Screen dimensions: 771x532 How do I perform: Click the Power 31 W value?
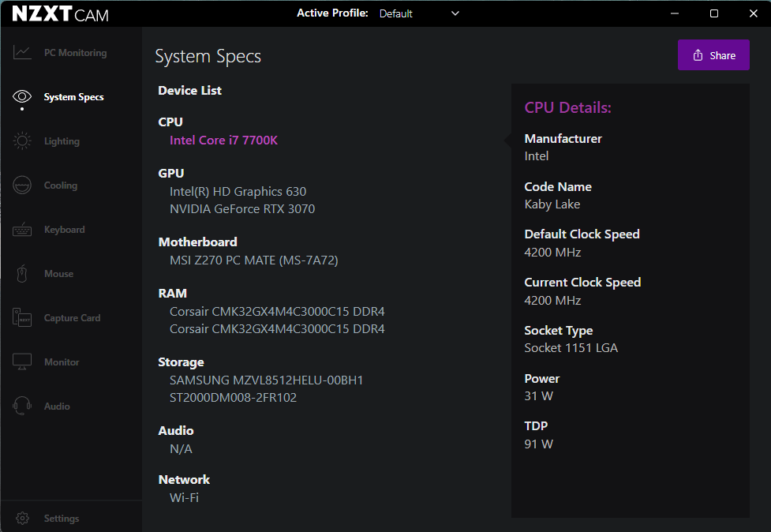click(538, 396)
